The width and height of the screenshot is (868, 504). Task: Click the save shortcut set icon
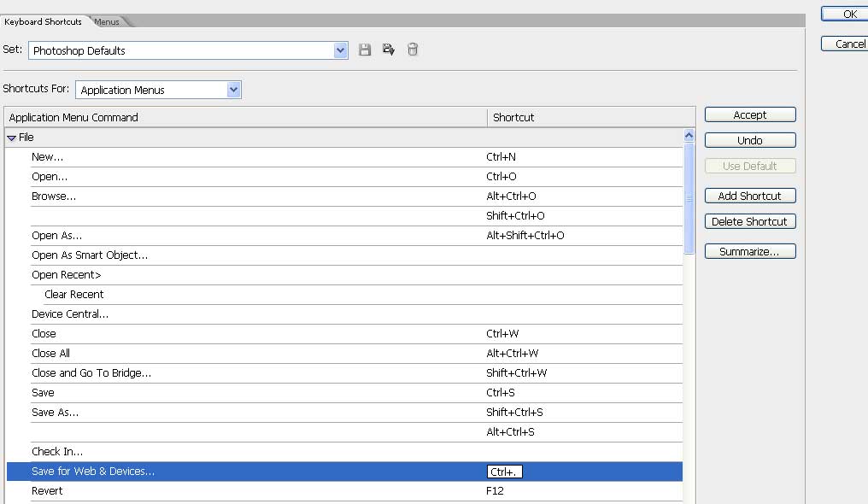tap(365, 50)
